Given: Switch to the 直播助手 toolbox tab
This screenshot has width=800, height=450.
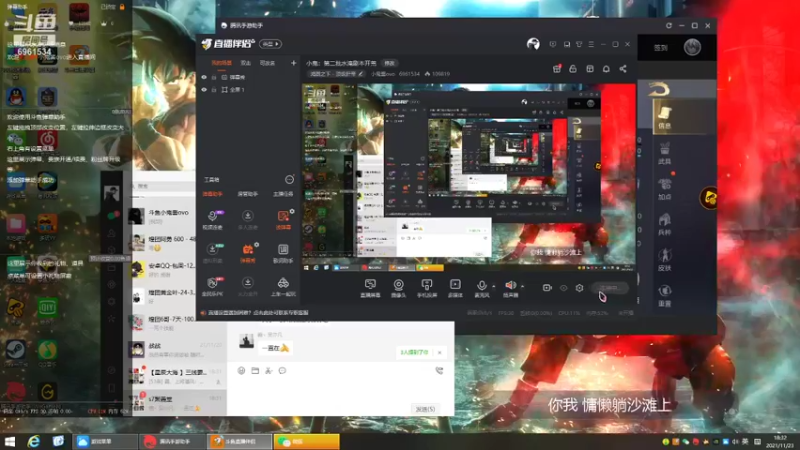Looking at the screenshot, I should pos(212,194).
